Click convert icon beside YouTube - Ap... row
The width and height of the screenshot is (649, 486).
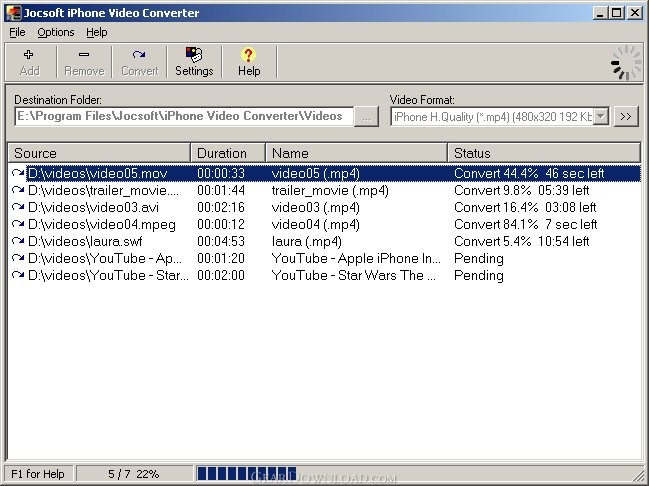(18, 258)
